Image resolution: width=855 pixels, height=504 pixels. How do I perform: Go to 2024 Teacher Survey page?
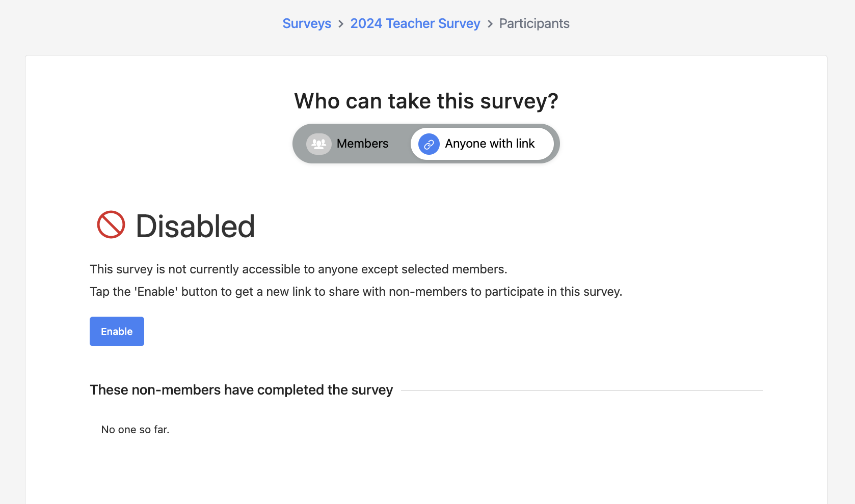click(415, 23)
